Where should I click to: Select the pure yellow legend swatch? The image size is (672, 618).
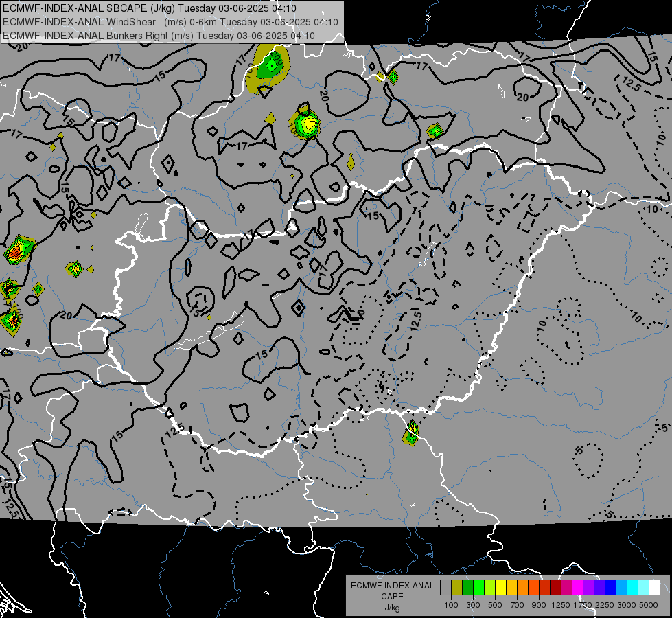click(500, 587)
